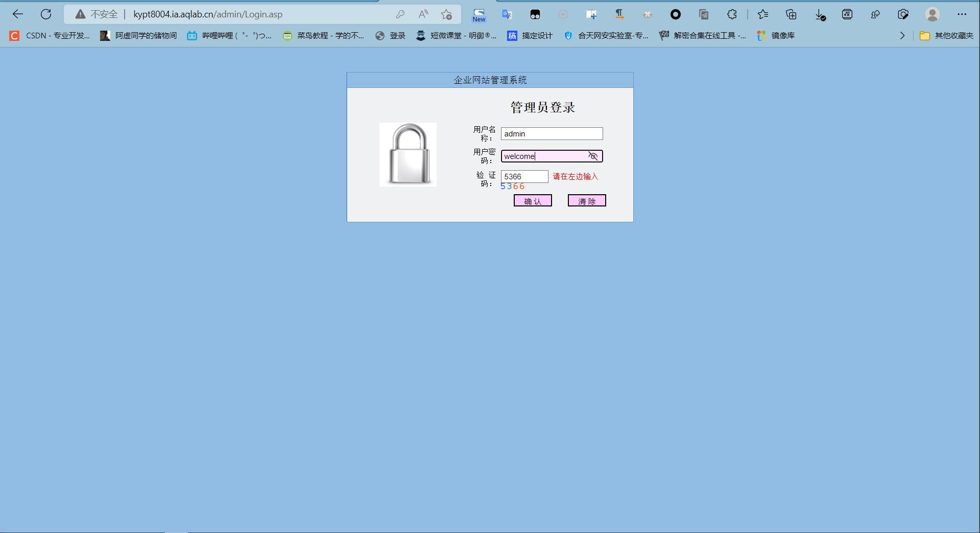The width and height of the screenshot is (980, 533).
Task: Open the extension with blue plus page
Action: coord(591,14)
